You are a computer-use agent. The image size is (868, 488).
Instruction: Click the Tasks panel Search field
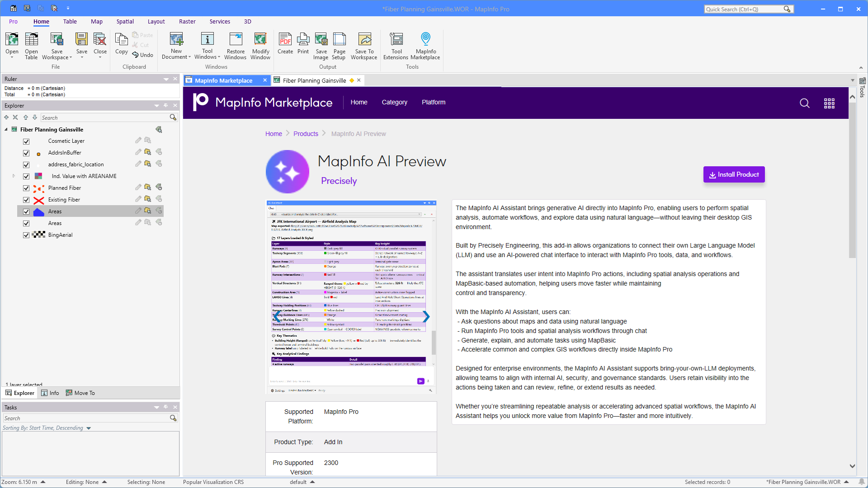tap(86, 418)
